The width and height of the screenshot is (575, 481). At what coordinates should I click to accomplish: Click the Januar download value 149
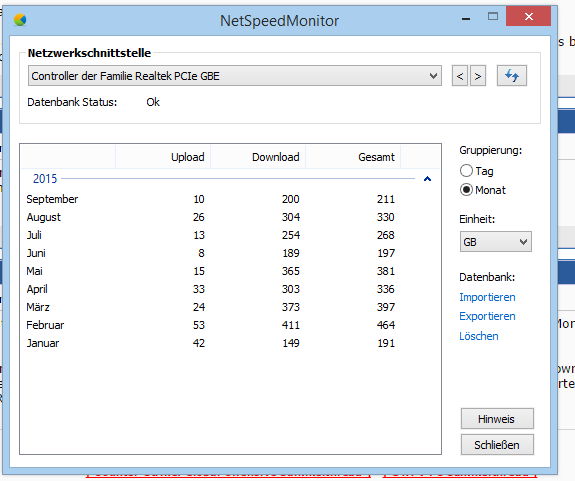[290, 343]
